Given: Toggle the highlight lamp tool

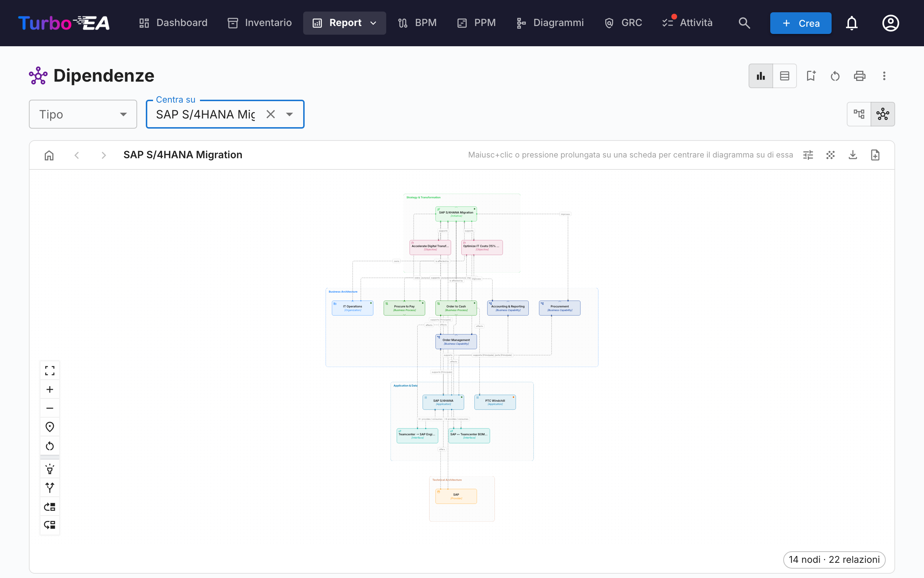Looking at the screenshot, I should point(50,469).
